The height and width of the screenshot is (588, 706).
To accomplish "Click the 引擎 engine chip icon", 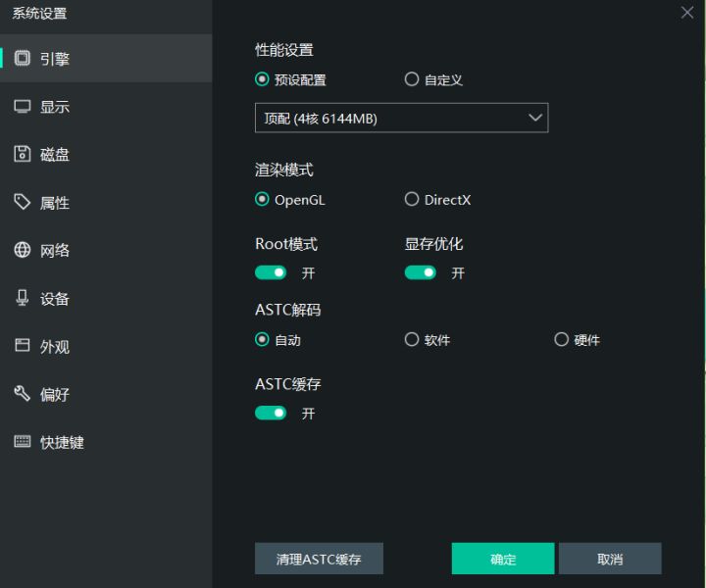I will 22,58.
